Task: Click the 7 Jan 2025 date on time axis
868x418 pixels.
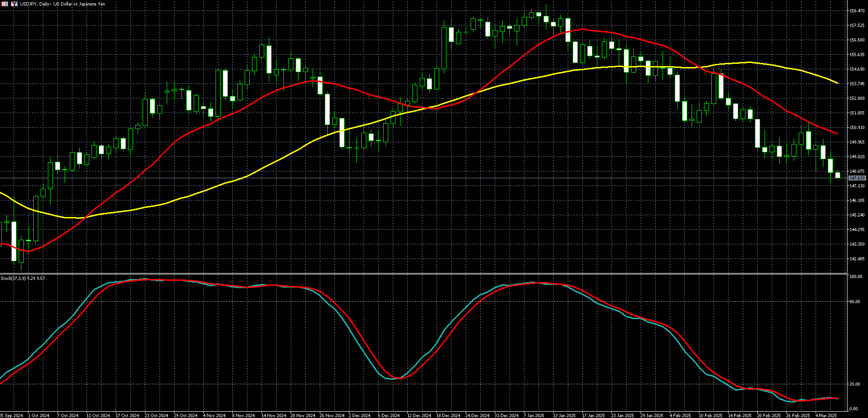Action: click(534, 415)
